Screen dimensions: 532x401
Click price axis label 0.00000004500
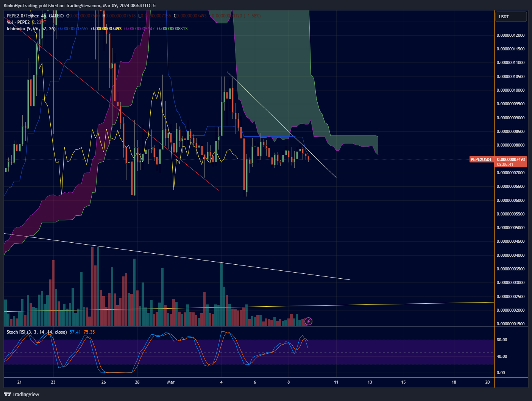(510, 241)
